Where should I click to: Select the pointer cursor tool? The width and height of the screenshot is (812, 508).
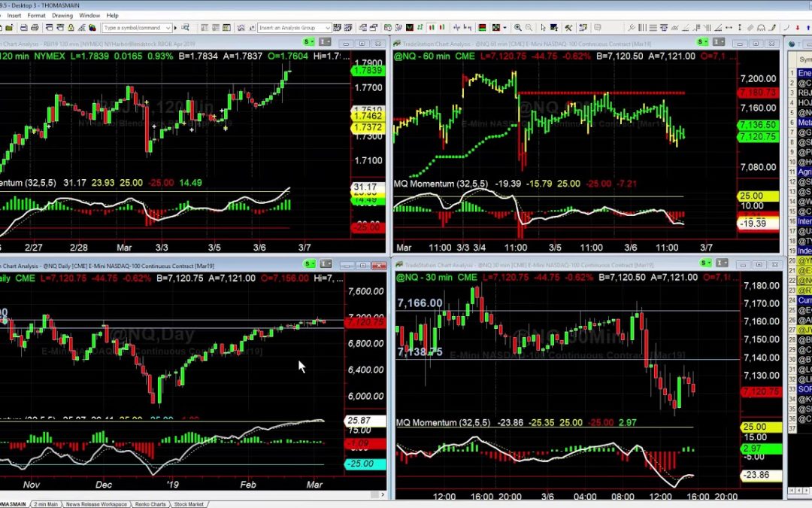click(544, 28)
